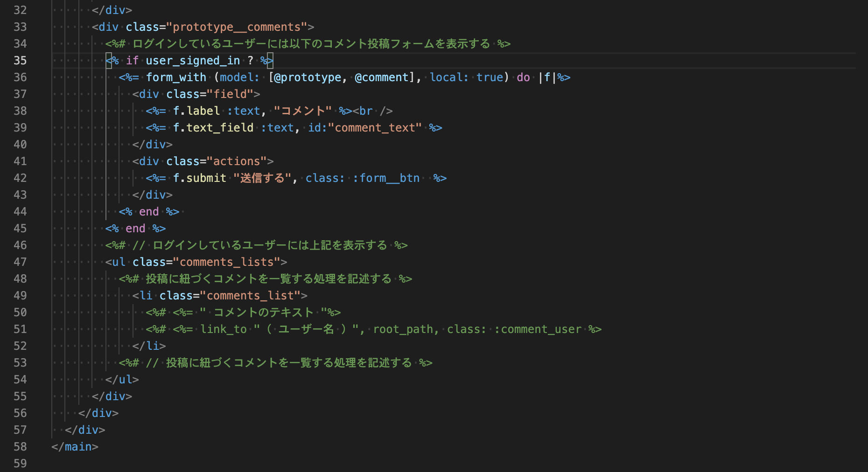Select the 送信する submit button label text
This screenshot has width=868, height=472.
coord(262,178)
